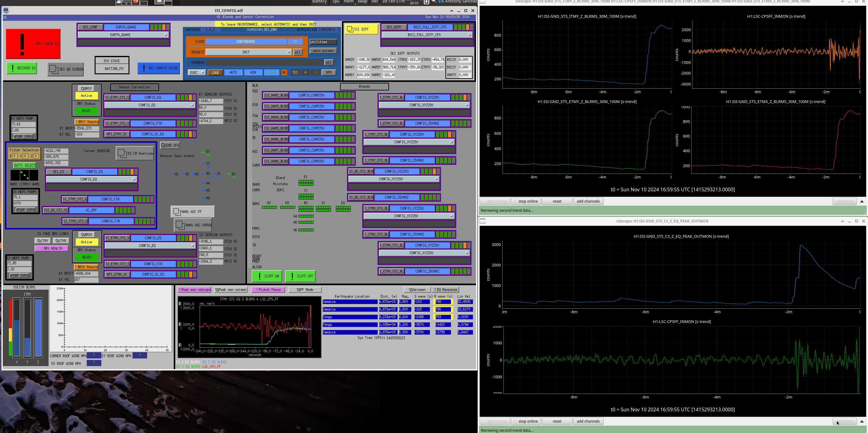Image resolution: width=868 pixels, height=433 pixels.
Task: Click the power icon in system tray
Action: pos(426,2)
